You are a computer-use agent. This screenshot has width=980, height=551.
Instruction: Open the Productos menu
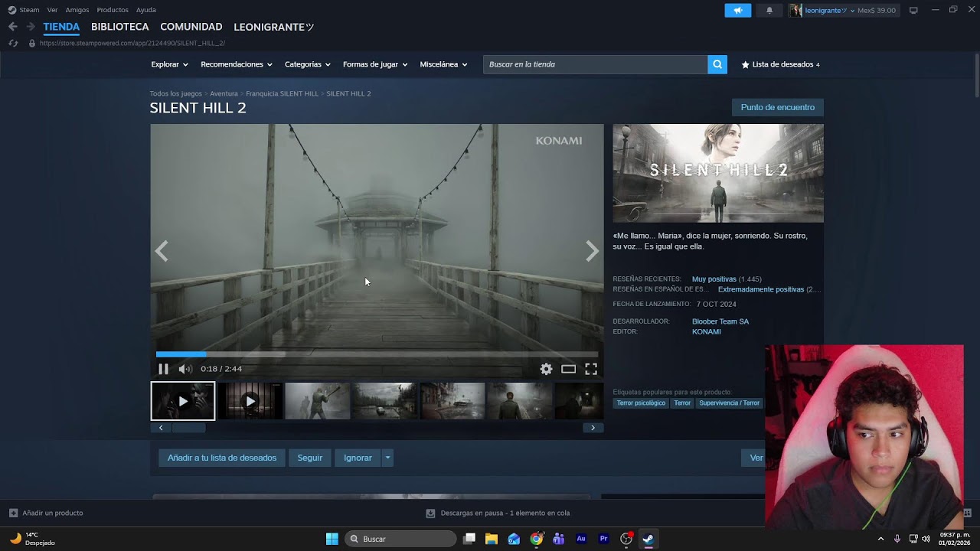[x=113, y=10]
